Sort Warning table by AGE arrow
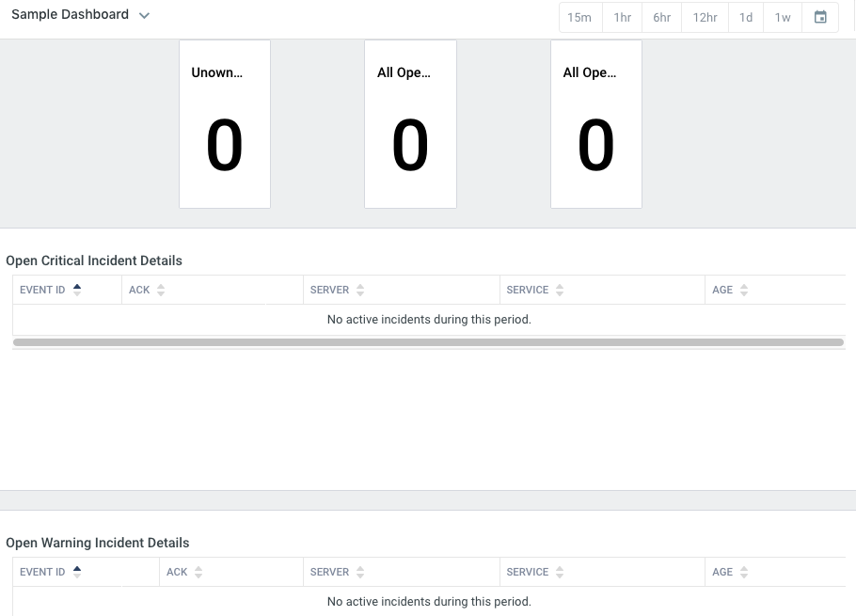Image resolution: width=856 pixels, height=616 pixels. (744, 572)
